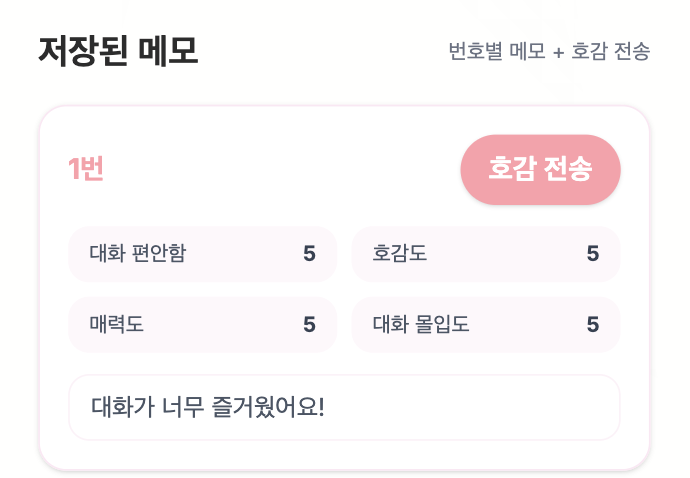
Task: Click the 대화 편안함 label
Action: click(x=137, y=254)
